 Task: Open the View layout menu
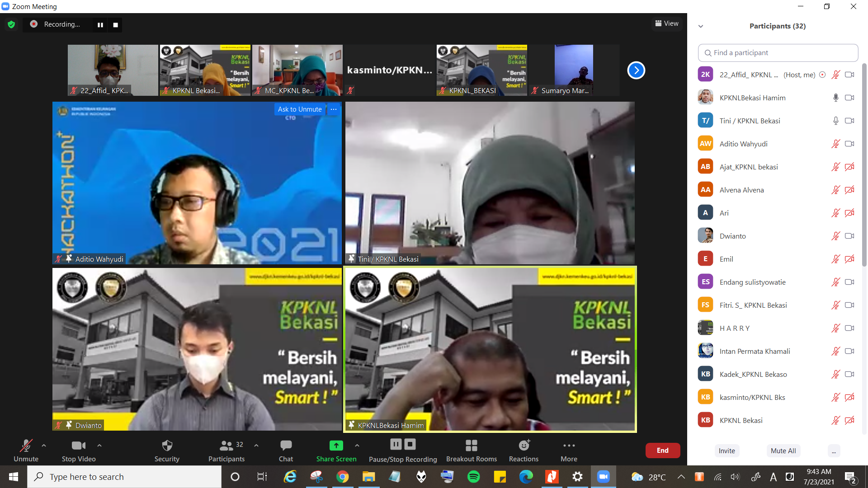coord(667,23)
